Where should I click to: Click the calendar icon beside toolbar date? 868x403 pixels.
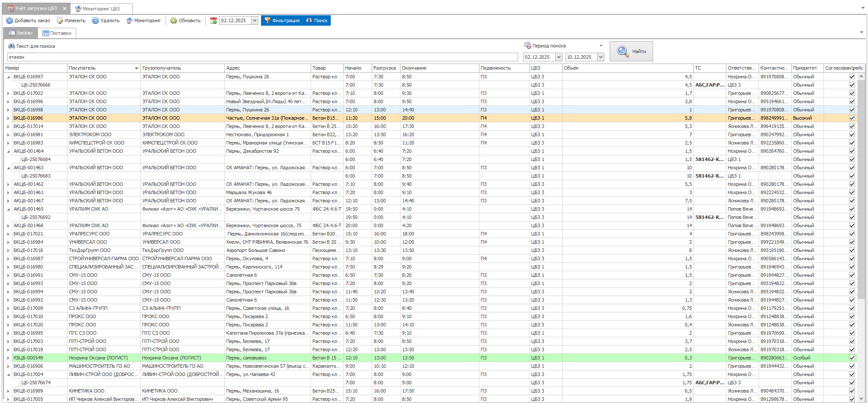214,20
